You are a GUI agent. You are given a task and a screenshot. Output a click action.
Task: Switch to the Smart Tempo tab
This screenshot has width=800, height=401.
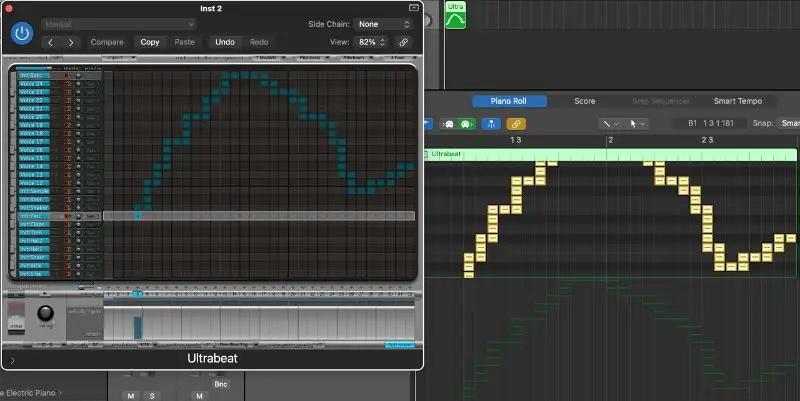[737, 101]
